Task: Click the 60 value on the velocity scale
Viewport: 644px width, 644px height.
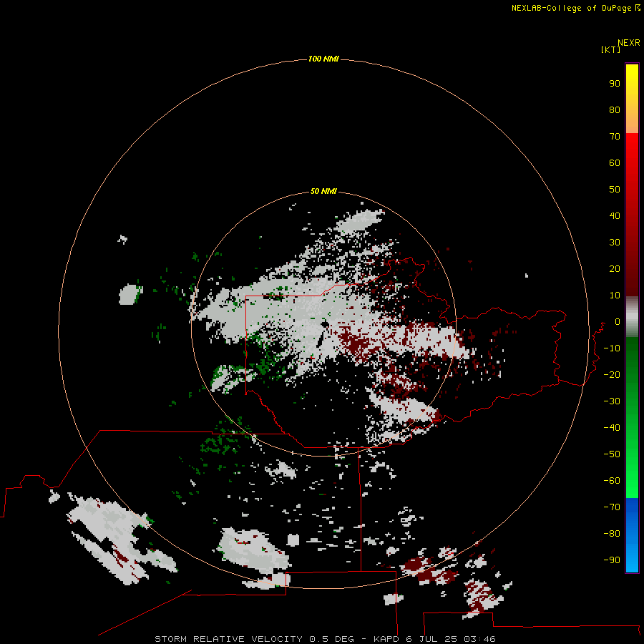Action: (615, 163)
